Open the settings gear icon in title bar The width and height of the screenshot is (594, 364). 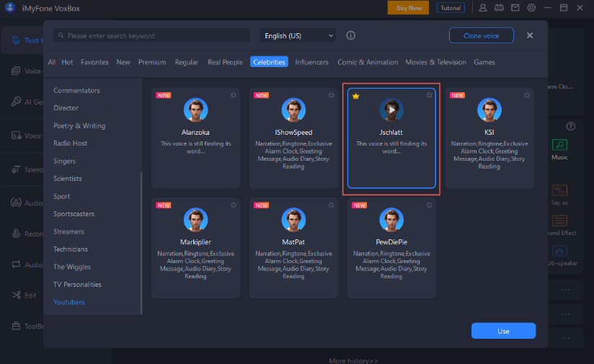point(531,8)
